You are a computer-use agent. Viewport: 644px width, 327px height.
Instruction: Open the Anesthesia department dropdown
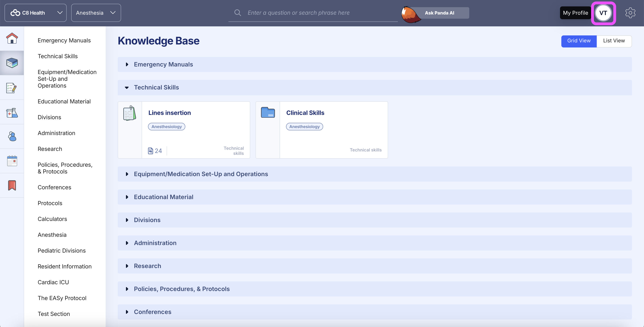[96, 13]
